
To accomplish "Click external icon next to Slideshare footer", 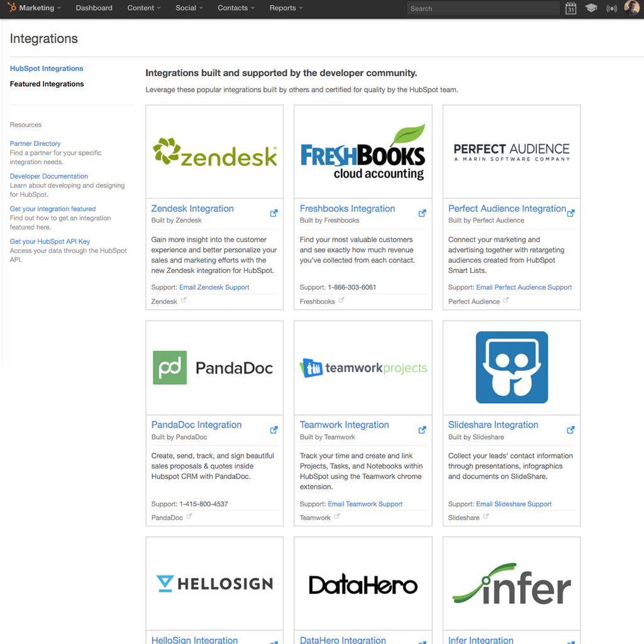I will point(486,517).
